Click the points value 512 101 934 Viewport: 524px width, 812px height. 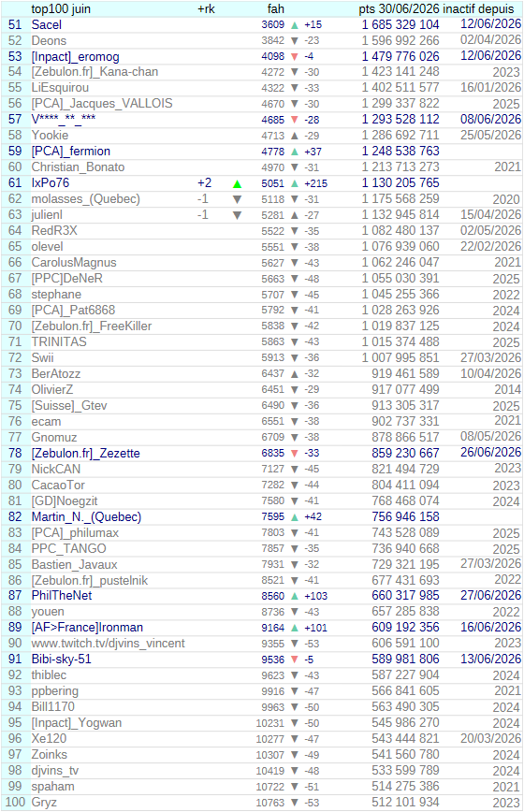point(405,803)
